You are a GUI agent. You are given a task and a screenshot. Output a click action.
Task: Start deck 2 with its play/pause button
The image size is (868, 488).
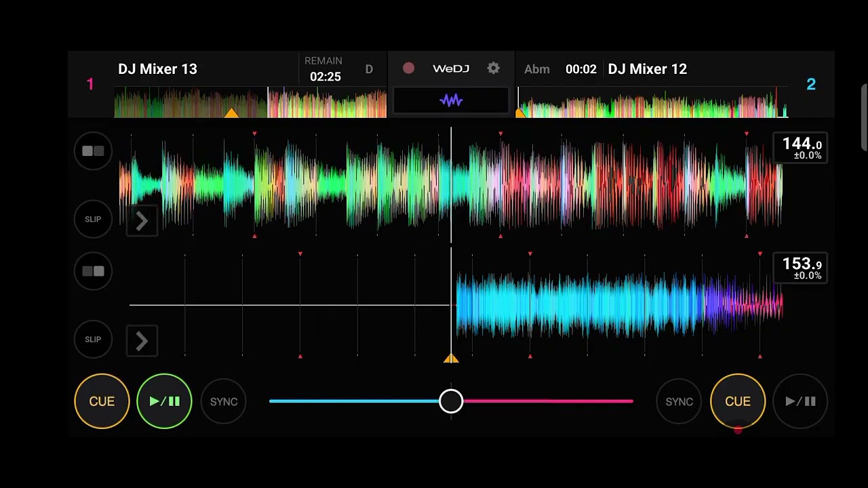tap(800, 401)
